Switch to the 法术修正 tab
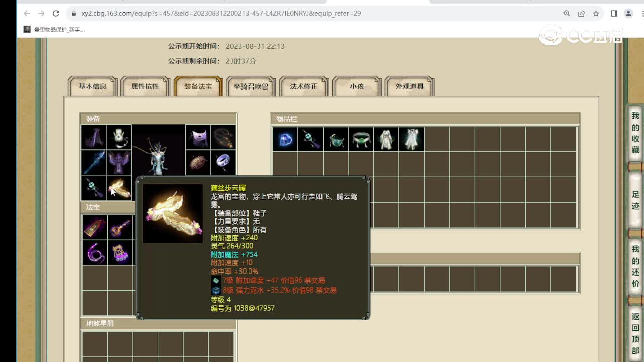The image size is (644, 362). pos(304,86)
